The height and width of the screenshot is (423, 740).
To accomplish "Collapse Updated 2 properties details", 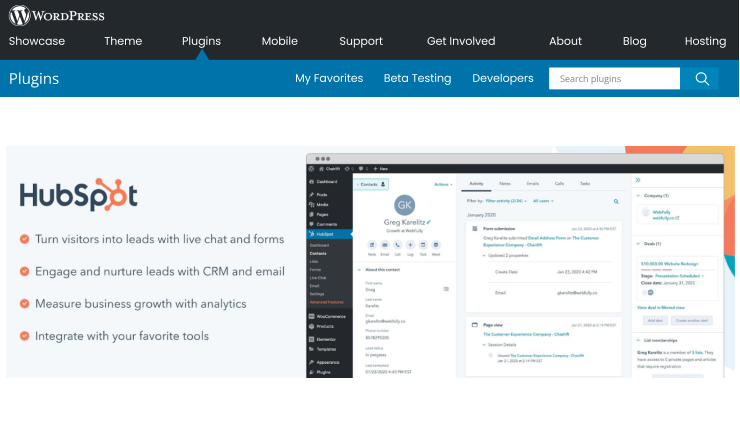I will [x=484, y=255].
